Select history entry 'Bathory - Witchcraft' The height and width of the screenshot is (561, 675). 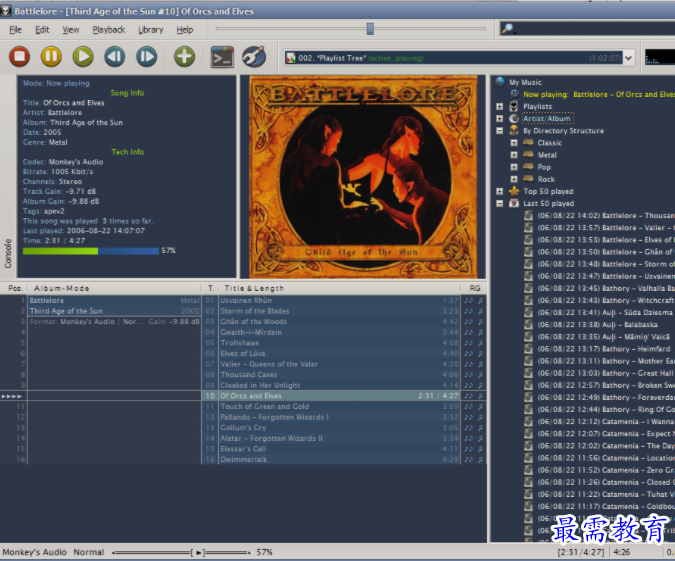(605, 301)
